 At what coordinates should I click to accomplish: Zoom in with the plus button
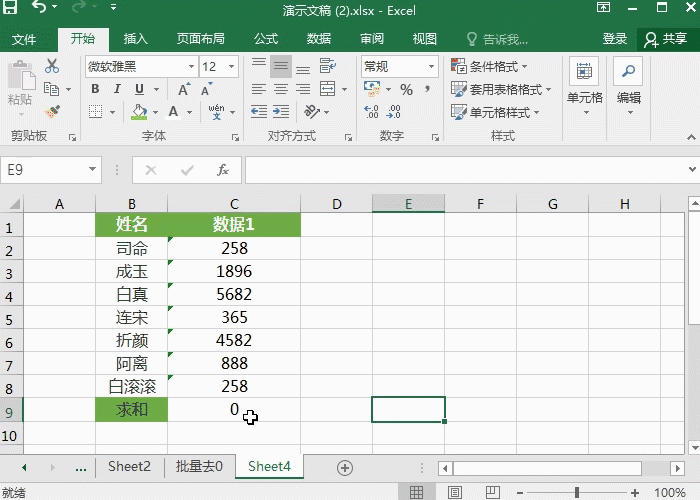[x=635, y=492]
